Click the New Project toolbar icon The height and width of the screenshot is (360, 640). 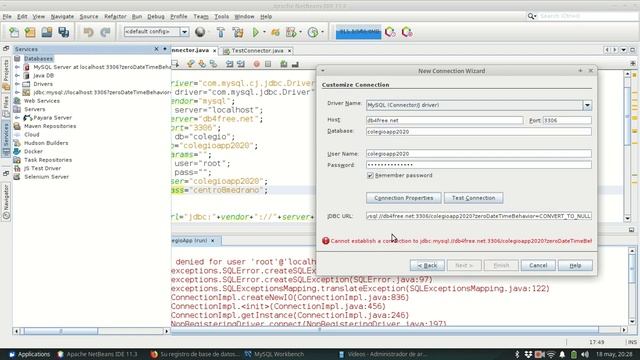pos(30,32)
